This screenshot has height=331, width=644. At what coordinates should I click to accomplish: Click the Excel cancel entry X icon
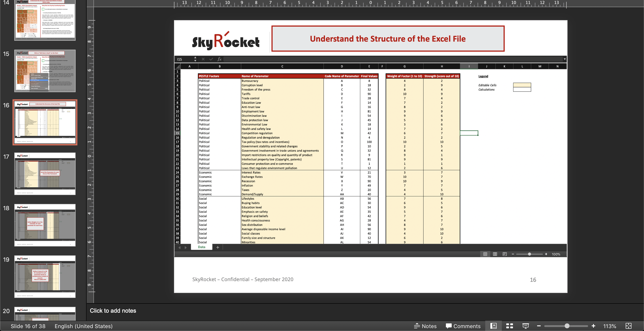click(203, 59)
